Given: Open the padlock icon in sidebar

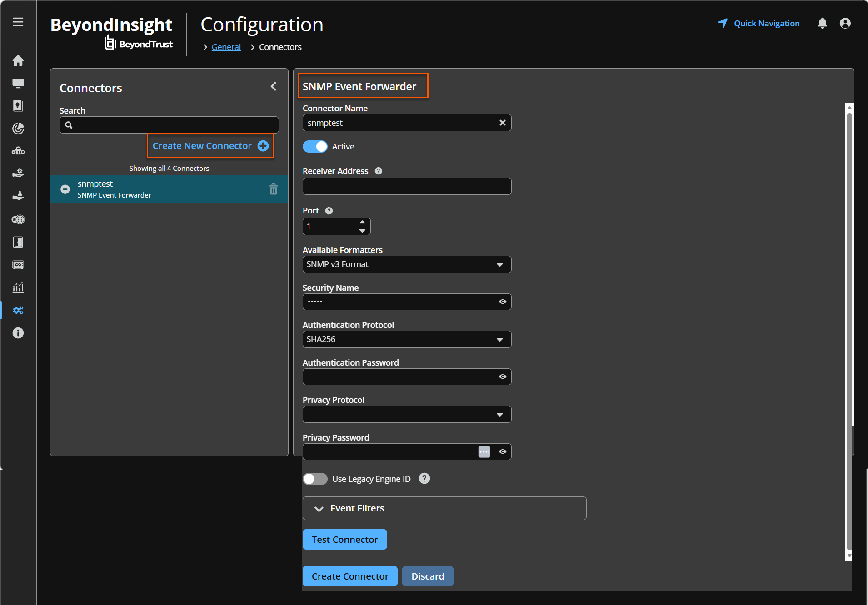Looking at the screenshot, I should click(18, 151).
